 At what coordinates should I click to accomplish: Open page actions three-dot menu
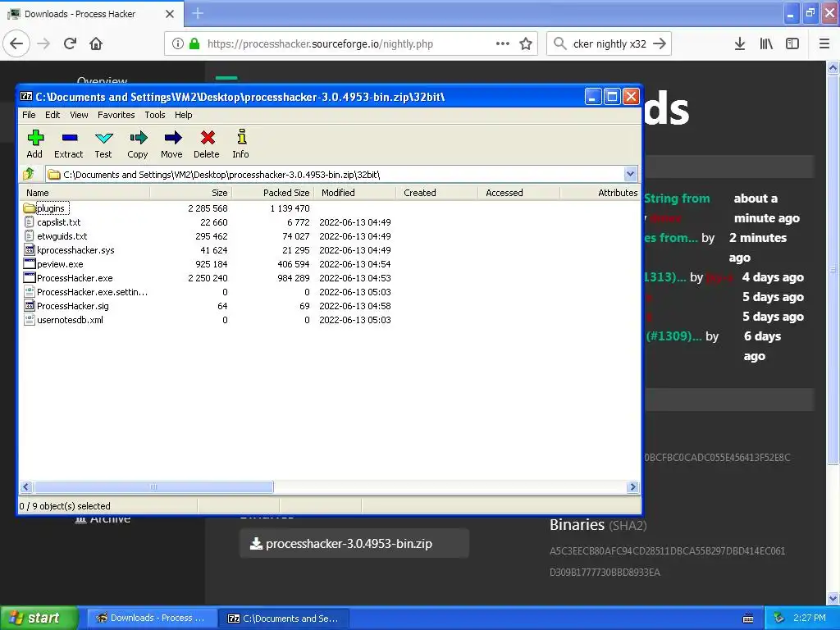[503, 43]
